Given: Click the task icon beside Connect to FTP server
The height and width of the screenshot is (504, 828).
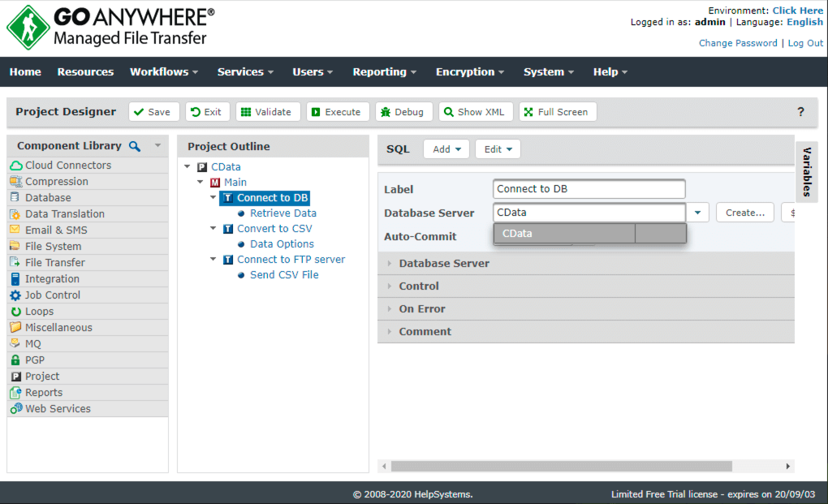Looking at the screenshot, I should click(228, 260).
